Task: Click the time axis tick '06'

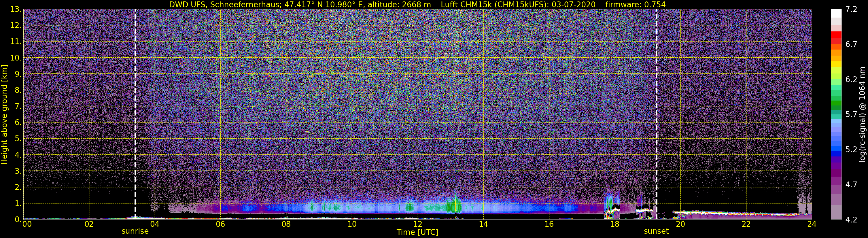Action: [220, 224]
